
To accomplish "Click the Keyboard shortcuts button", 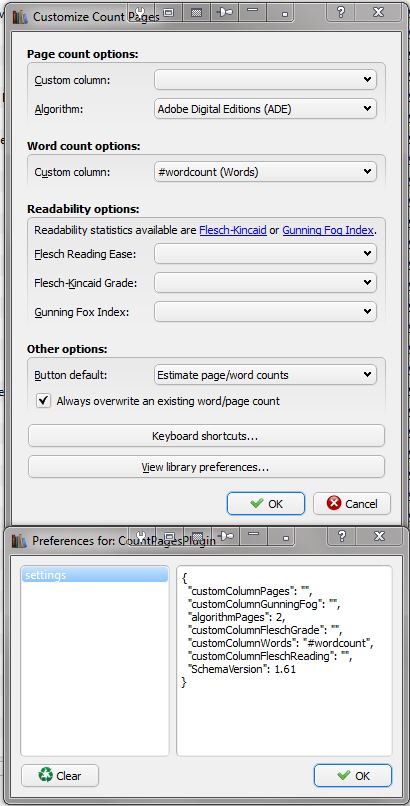I will (x=206, y=436).
